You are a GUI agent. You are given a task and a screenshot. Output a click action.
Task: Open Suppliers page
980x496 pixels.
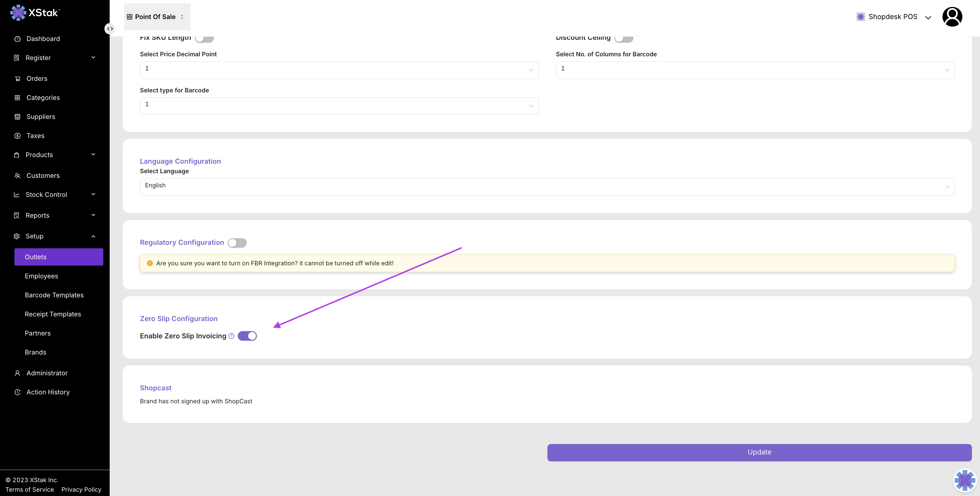pos(41,117)
